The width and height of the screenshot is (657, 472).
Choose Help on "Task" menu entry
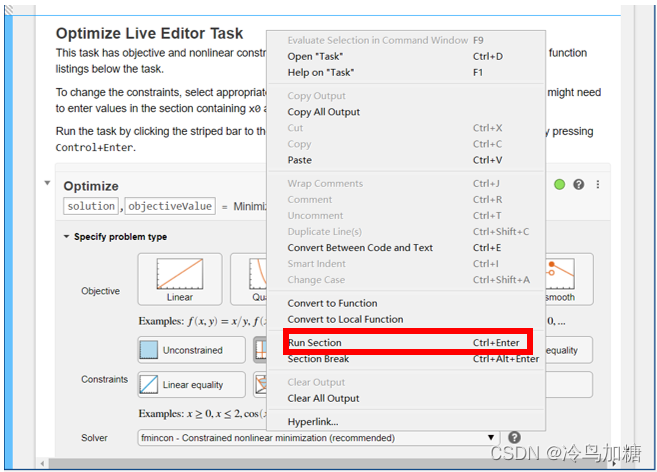click(x=406, y=72)
